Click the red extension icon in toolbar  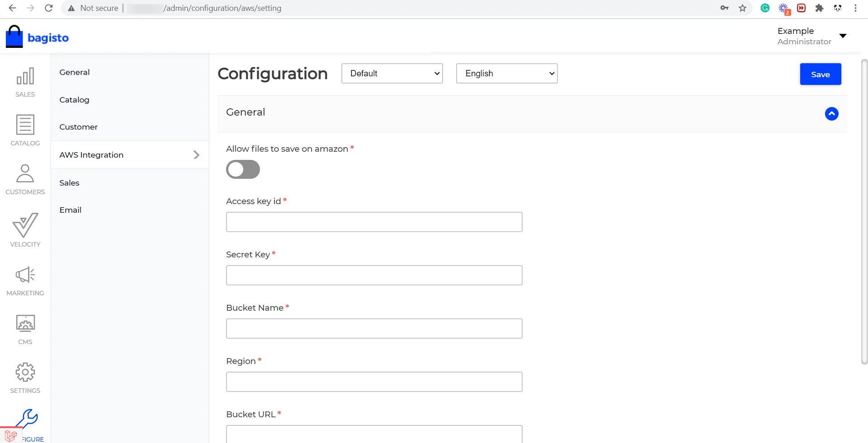[801, 8]
